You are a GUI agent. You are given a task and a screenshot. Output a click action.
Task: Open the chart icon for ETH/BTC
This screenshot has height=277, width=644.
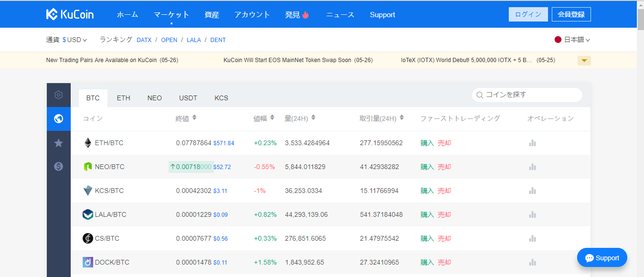[x=533, y=143]
